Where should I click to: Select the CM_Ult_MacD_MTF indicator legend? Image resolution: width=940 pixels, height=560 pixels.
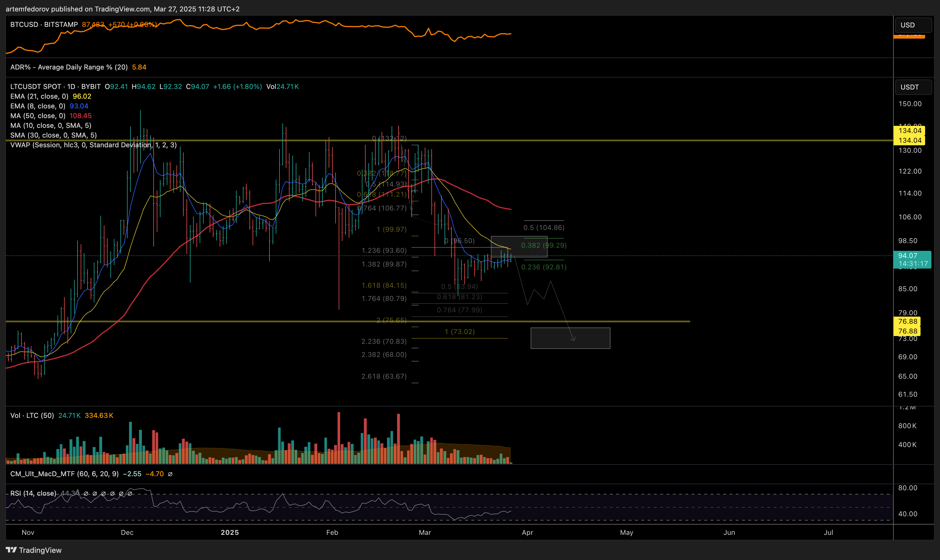pyautogui.click(x=65, y=474)
